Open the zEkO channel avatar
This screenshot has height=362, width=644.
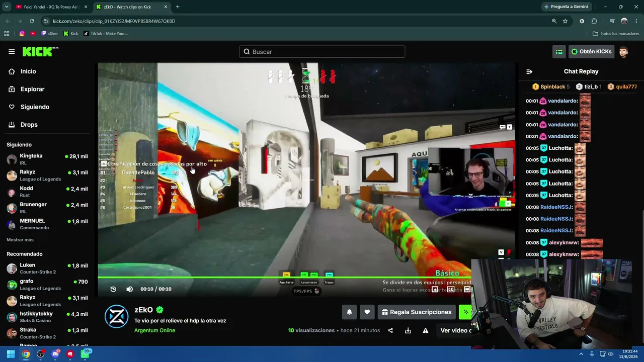116,316
